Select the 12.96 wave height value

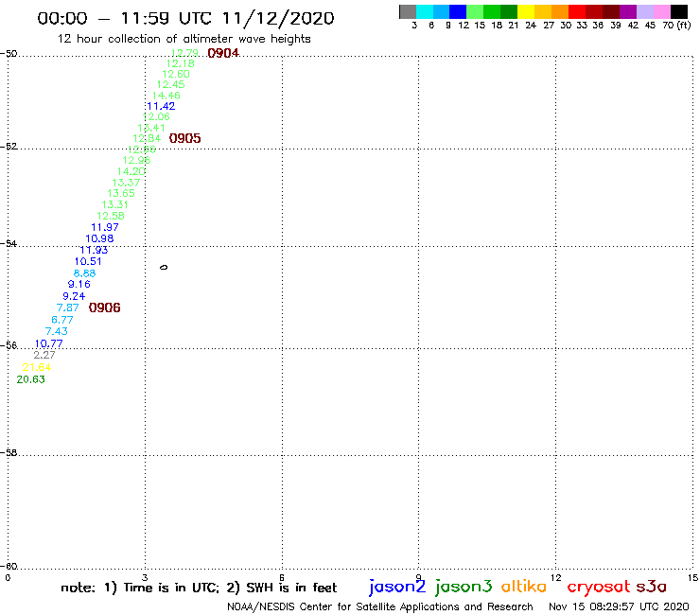(x=136, y=160)
